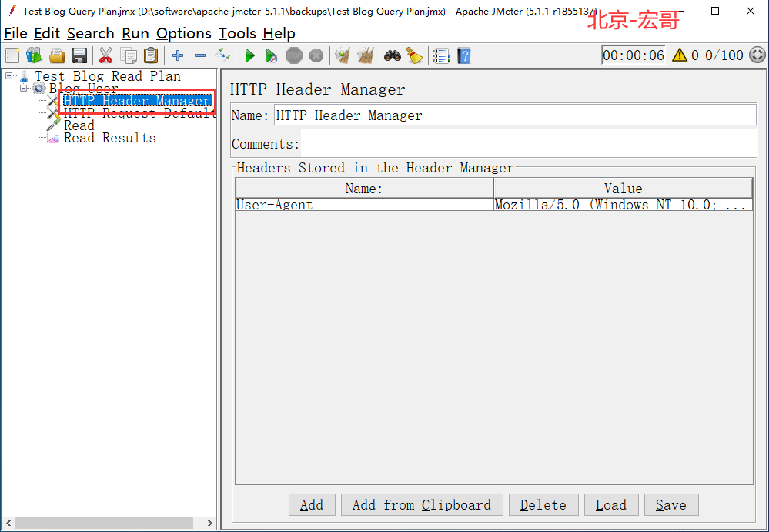
Task: Click the Value column header
Action: tap(623, 189)
